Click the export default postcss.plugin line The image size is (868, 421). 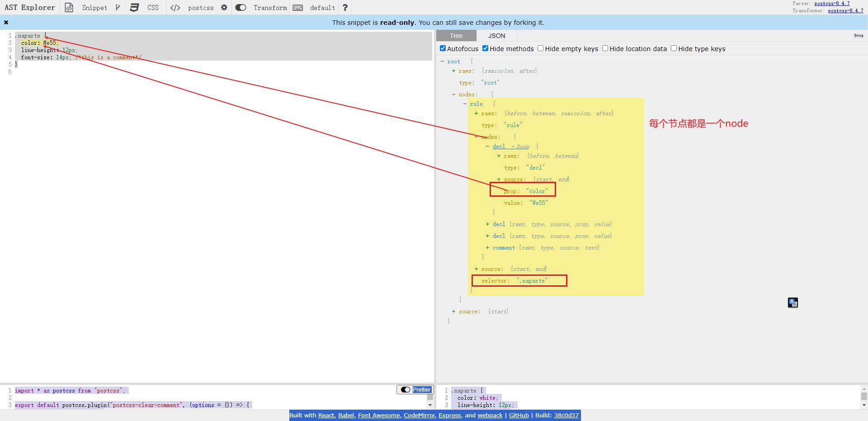point(132,405)
